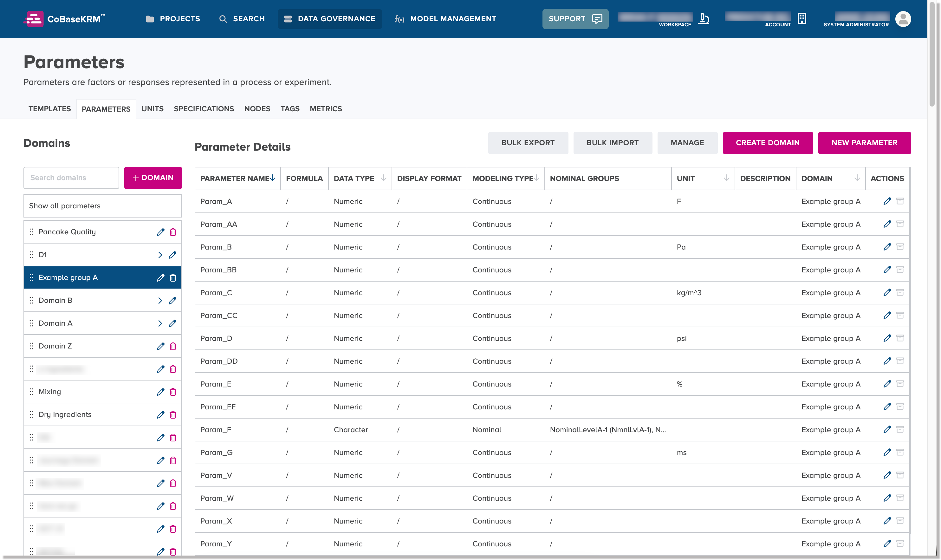Sort by Data Type column arrow
Screen dimensions: 941x560
(383, 178)
